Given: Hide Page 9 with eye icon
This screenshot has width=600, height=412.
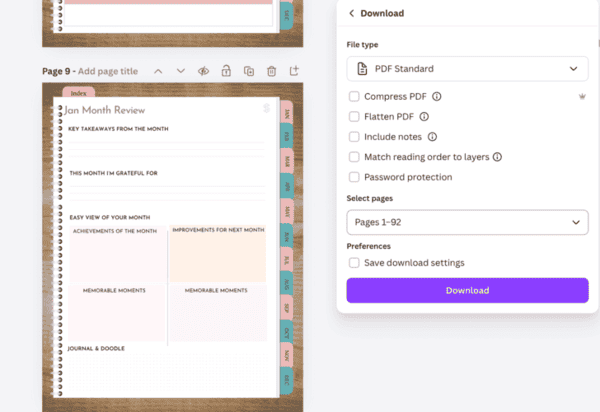Looking at the screenshot, I should tap(203, 71).
